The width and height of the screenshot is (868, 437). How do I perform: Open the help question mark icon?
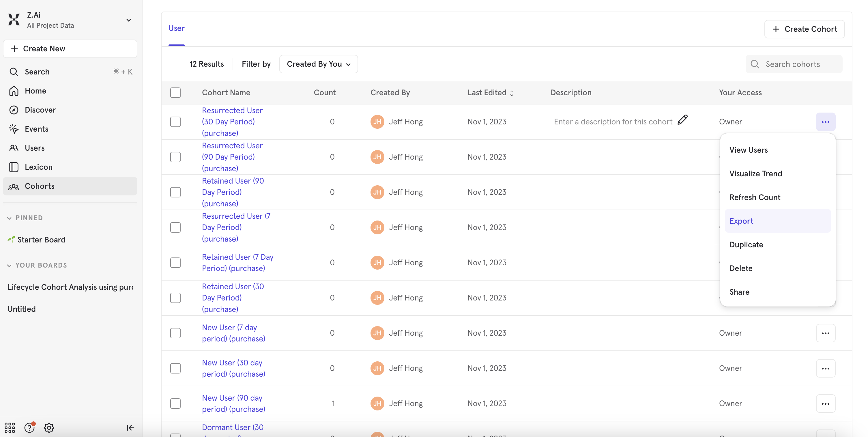coord(29,427)
